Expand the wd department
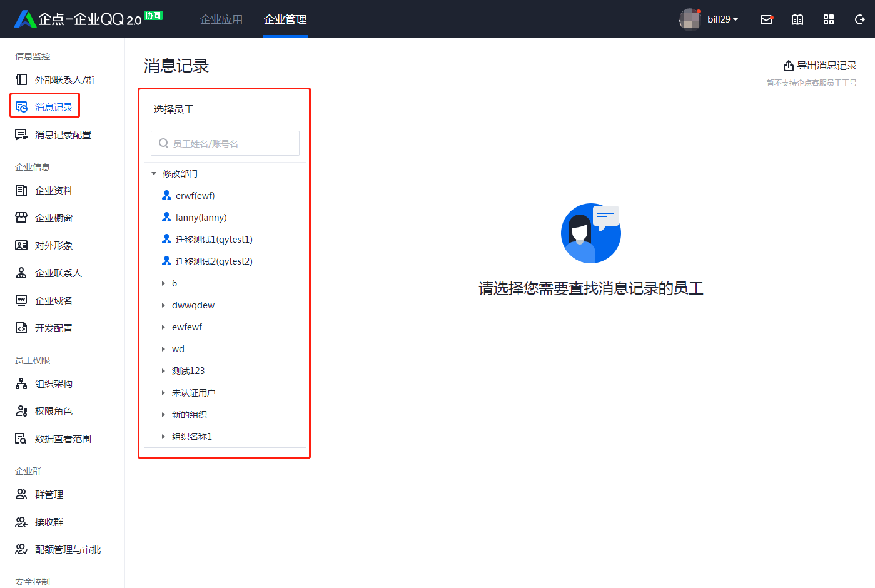The width and height of the screenshot is (875, 588). click(x=163, y=349)
